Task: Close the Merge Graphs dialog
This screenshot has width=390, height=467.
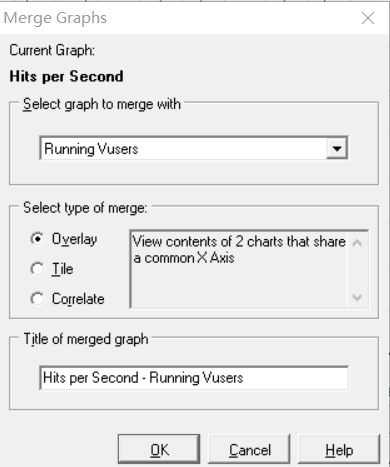Action: click(x=368, y=18)
